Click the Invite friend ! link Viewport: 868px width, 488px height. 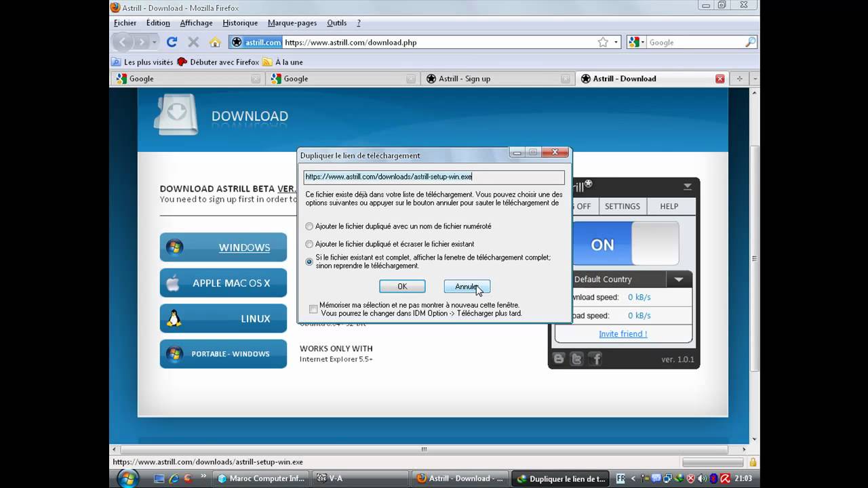click(x=623, y=333)
